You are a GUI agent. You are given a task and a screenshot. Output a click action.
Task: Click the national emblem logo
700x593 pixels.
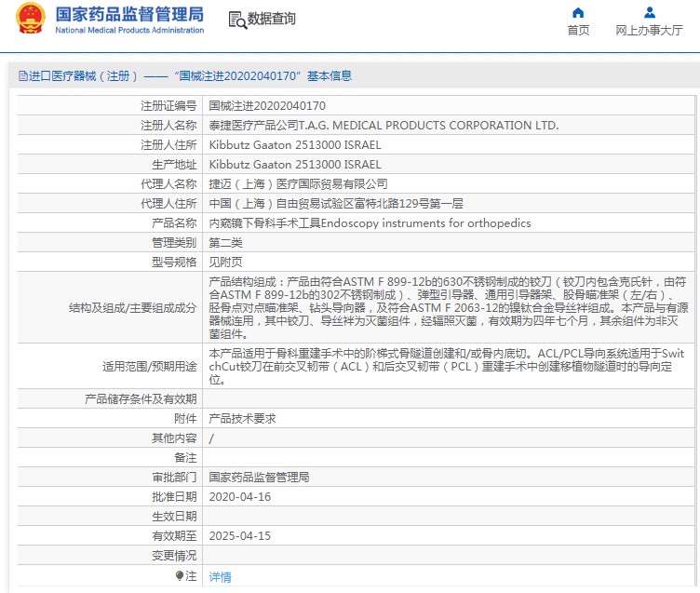pyautogui.click(x=31, y=19)
